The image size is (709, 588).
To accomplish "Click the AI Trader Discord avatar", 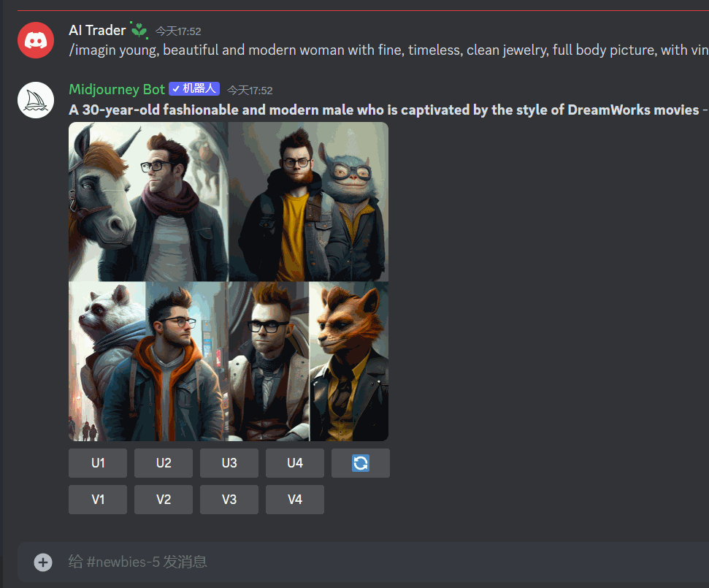I will click(36, 40).
